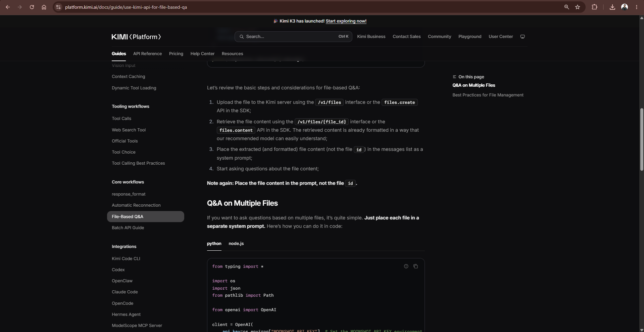
Task: Select the Guides tab
Action: click(x=119, y=54)
